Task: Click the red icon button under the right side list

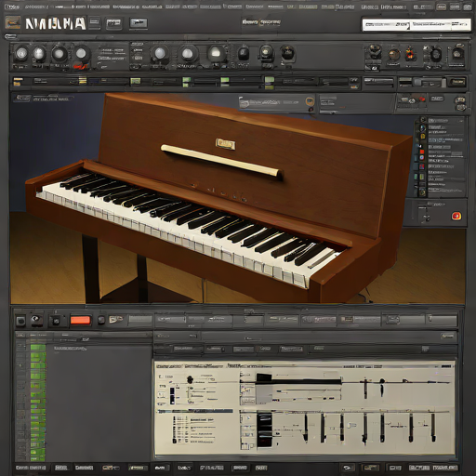Action: (456, 216)
